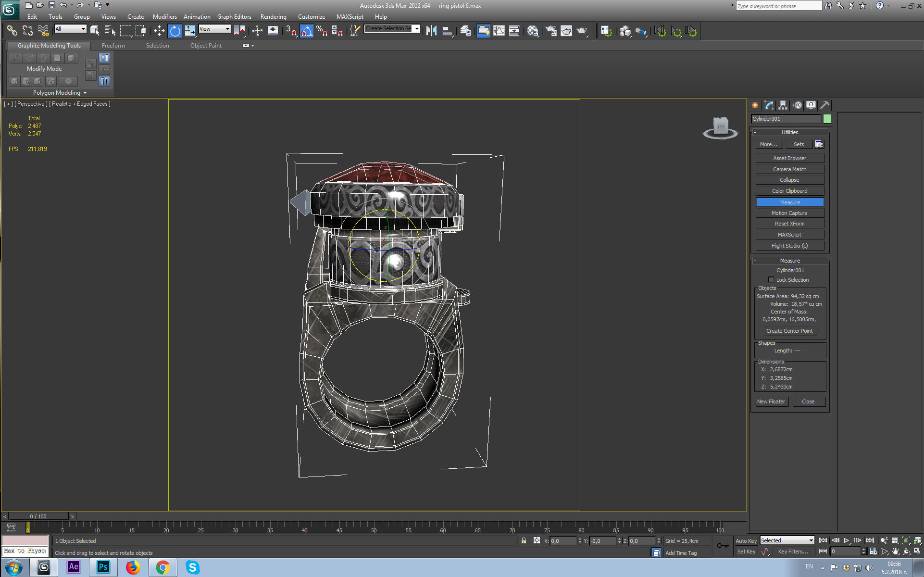924x577 pixels.
Task: Switch to the Create command panel tab
Action: tap(755, 105)
